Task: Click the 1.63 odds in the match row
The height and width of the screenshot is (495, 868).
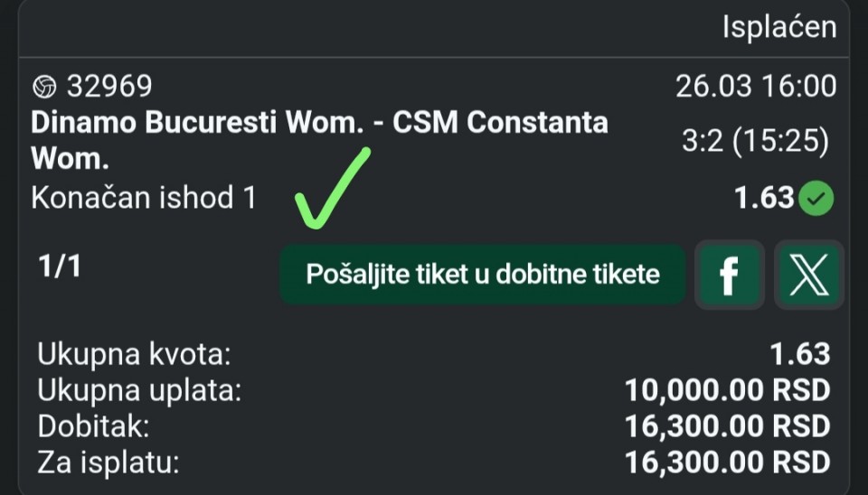Action: 763,198
